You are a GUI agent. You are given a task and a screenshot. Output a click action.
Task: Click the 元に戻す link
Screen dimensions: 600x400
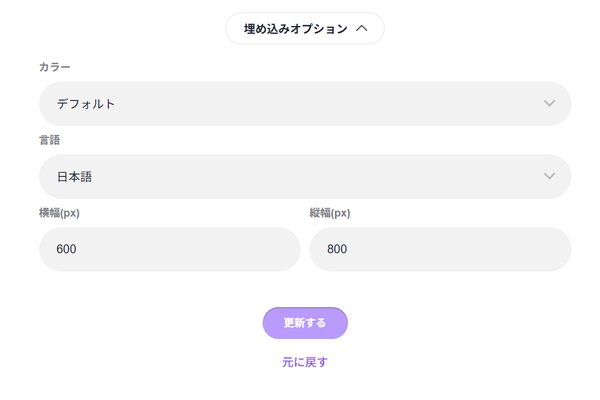[305, 362]
